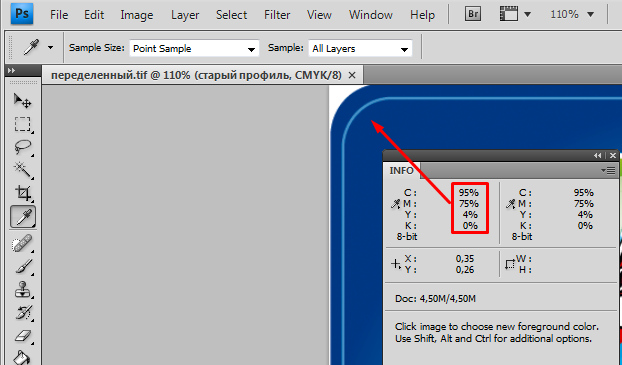This screenshot has height=365, width=622.
Task: Select the Crop tool
Action: pyautogui.click(x=23, y=193)
